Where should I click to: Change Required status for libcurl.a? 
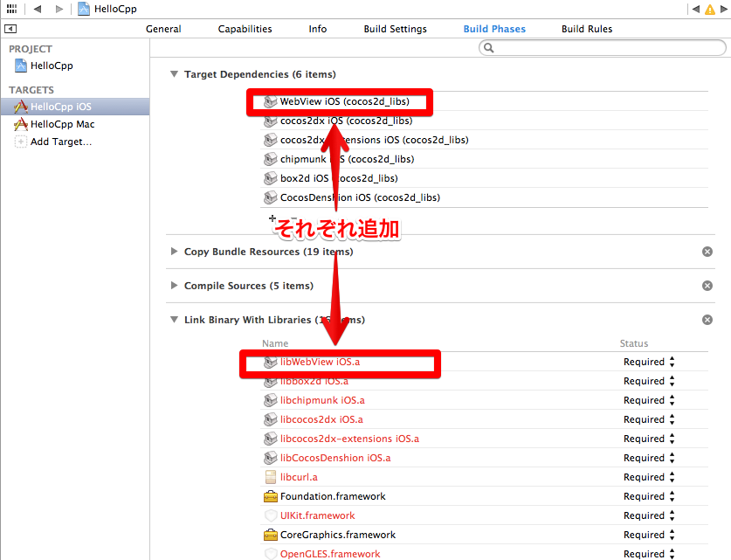[649, 477]
